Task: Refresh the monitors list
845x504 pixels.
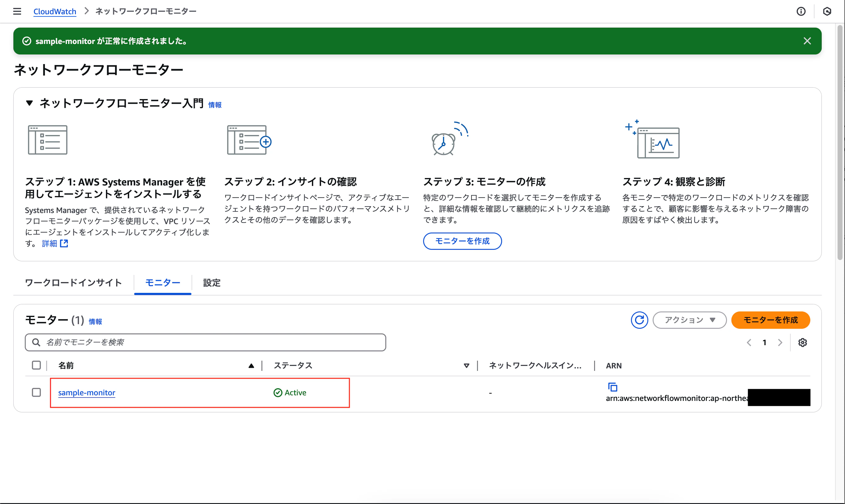Action: point(639,320)
